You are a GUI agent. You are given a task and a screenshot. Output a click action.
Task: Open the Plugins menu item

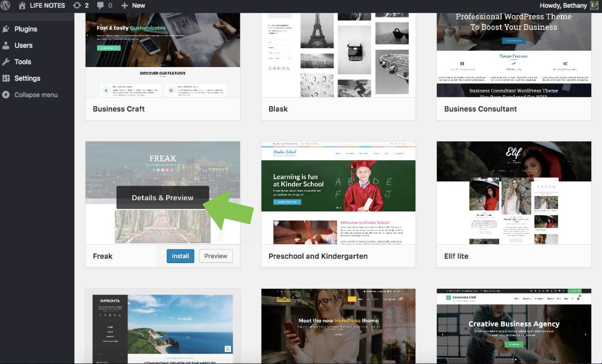[26, 29]
